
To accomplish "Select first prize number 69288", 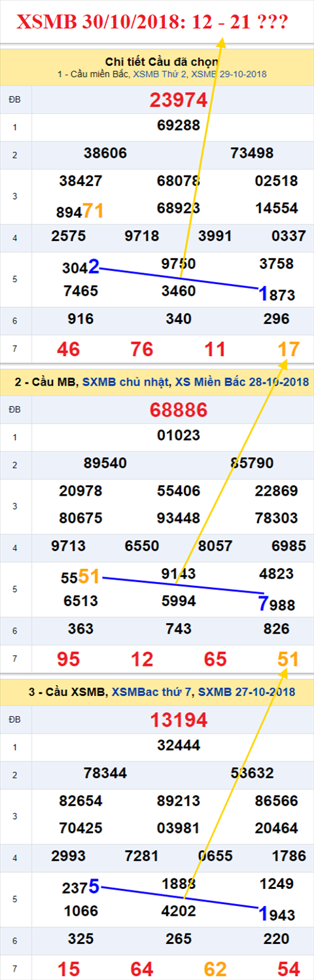I will [179, 125].
